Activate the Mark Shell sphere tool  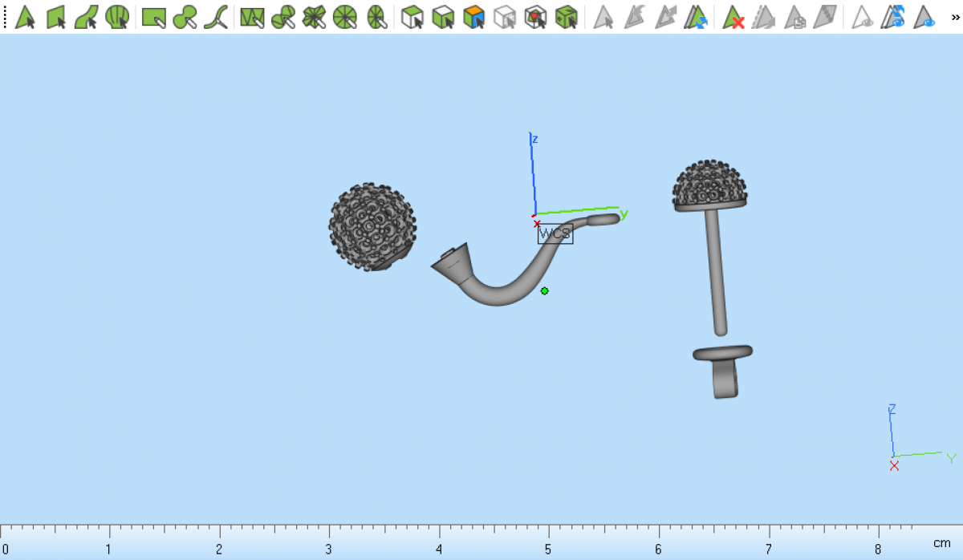tap(117, 16)
